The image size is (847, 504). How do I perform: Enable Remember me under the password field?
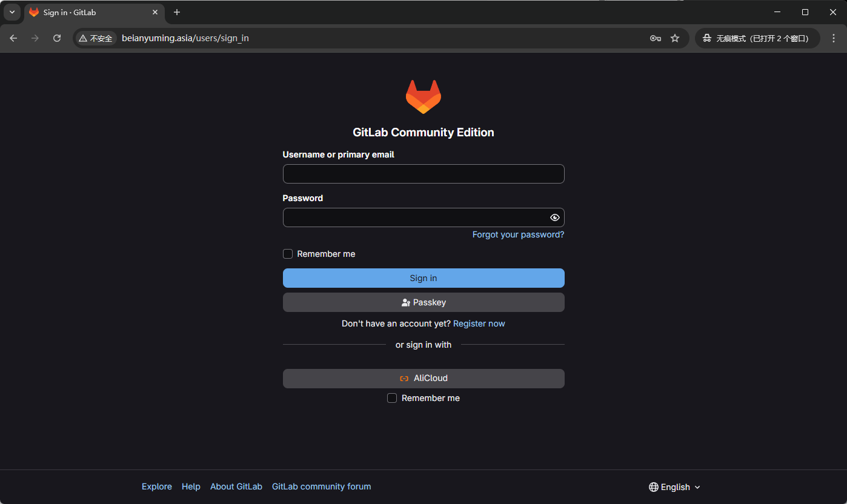(288, 254)
